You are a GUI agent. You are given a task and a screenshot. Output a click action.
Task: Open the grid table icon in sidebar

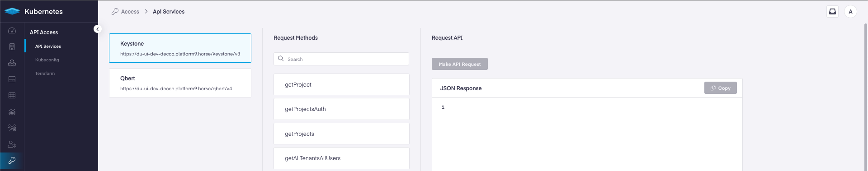click(12, 96)
